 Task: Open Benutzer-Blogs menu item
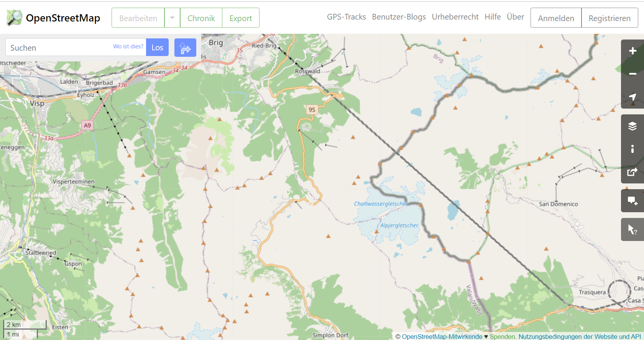pyautogui.click(x=399, y=17)
